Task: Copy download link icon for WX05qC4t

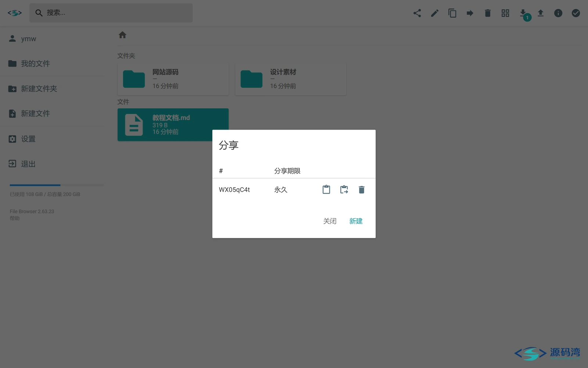Action: pyautogui.click(x=344, y=190)
